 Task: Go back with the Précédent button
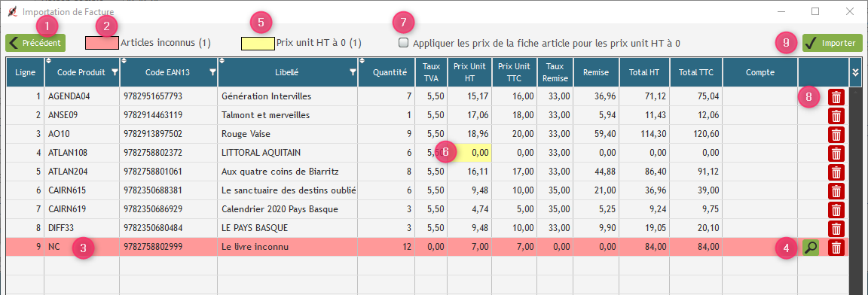point(35,43)
